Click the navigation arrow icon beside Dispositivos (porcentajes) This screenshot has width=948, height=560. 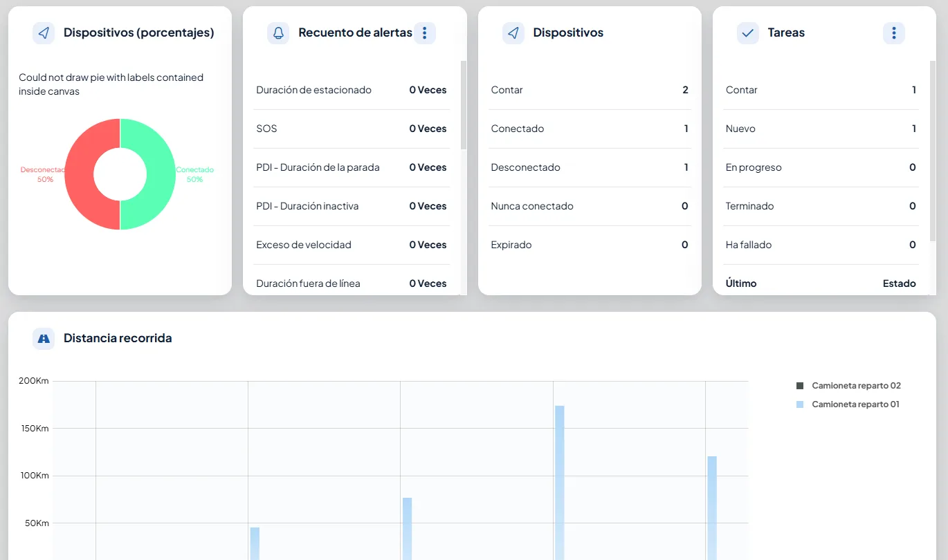click(x=44, y=33)
